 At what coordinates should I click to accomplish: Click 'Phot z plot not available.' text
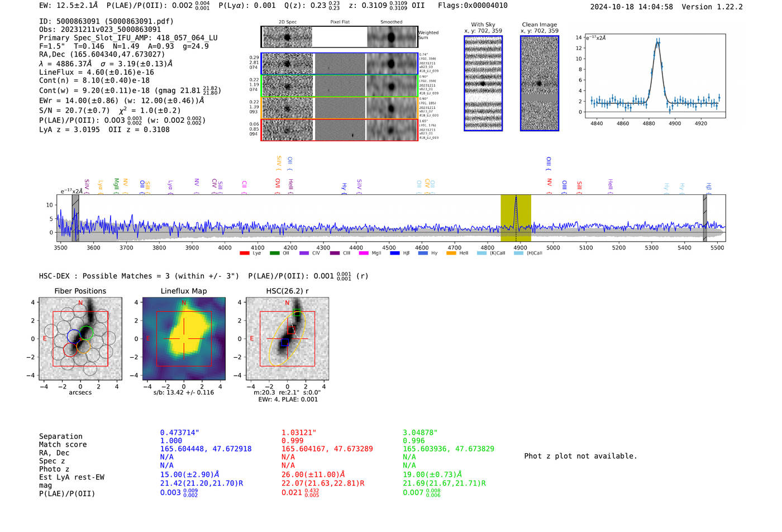click(580, 456)
